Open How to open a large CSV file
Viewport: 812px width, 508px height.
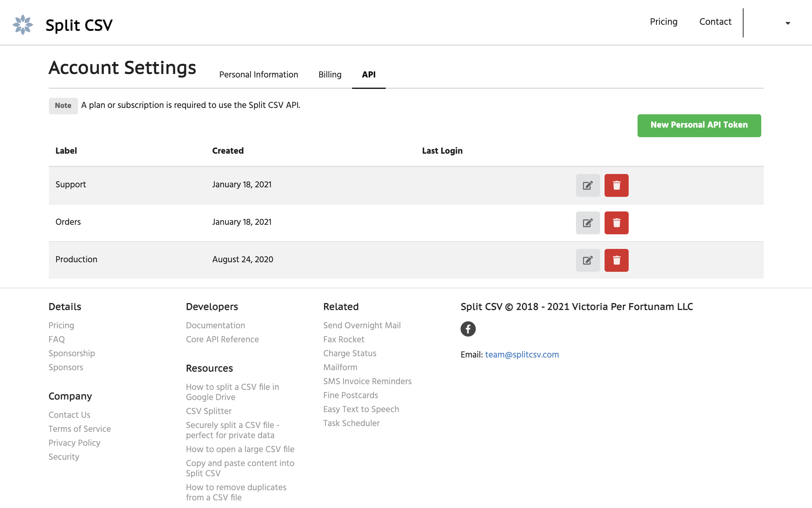coord(240,449)
